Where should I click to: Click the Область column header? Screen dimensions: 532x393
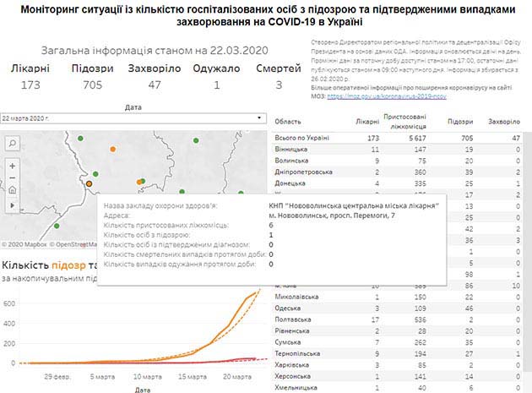289,122
